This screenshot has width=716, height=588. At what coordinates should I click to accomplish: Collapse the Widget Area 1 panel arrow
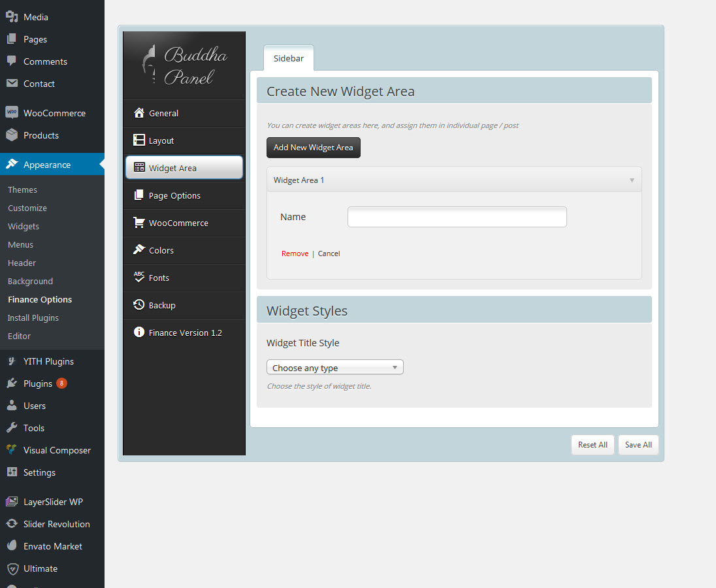click(631, 180)
